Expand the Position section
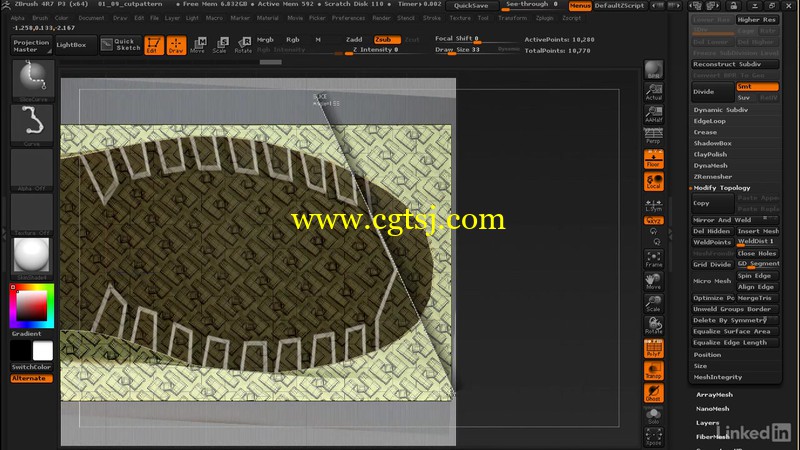The image size is (800, 450). pyautogui.click(x=707, y=355)
